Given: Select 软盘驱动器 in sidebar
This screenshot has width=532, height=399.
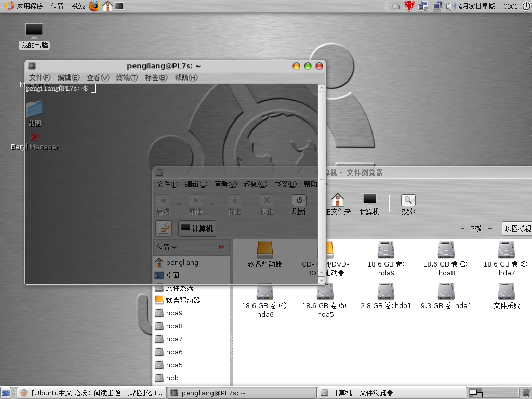Looking at the screenshot, I should (x=192, y=300).
